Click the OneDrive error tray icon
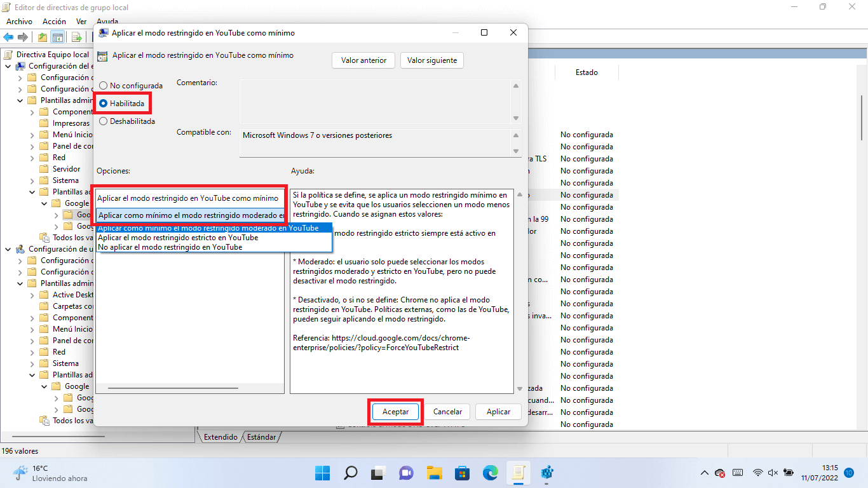Viewport: 868px width, 488px height. [x=720, y=473]
